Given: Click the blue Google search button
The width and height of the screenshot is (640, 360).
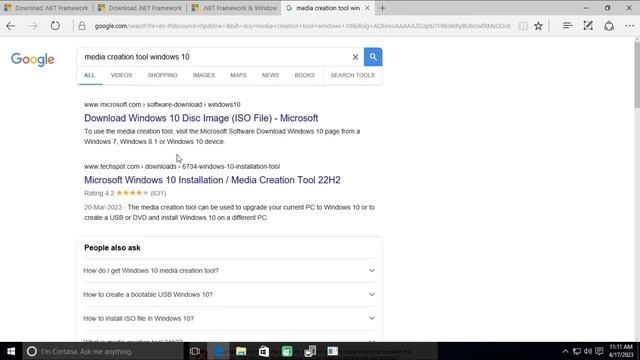Looking at the screenshot, I should [373, 57].
